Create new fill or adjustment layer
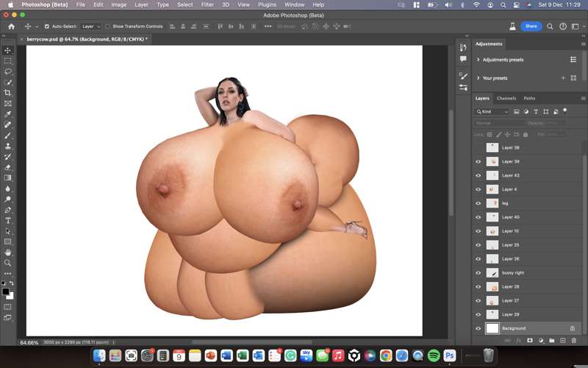 tap(541, 340)
